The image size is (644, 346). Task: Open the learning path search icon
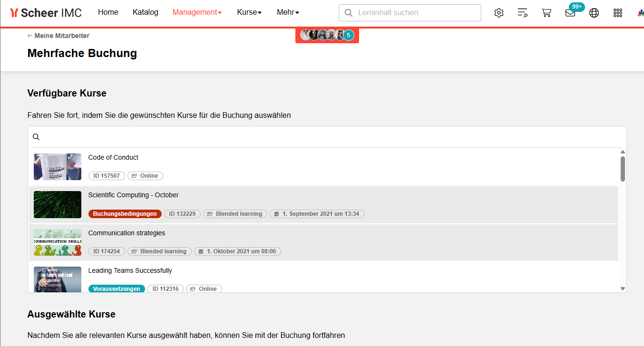(x=523, y=13)
